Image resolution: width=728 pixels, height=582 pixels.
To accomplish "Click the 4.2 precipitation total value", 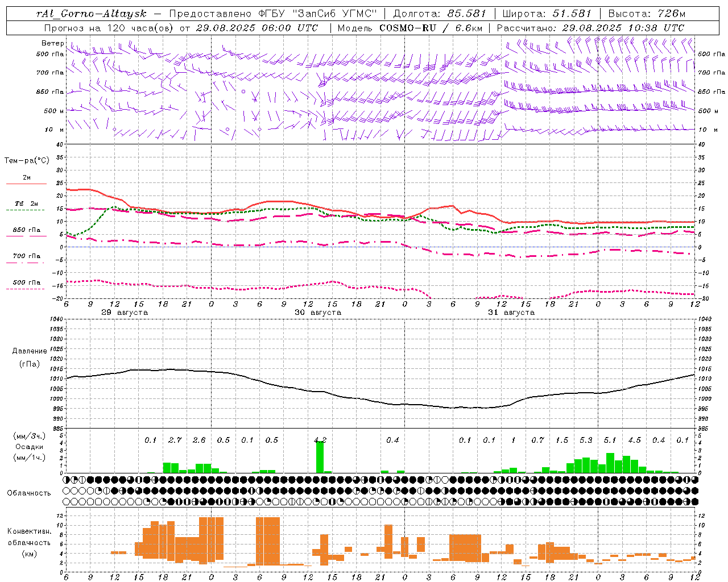I will point(320,440).
